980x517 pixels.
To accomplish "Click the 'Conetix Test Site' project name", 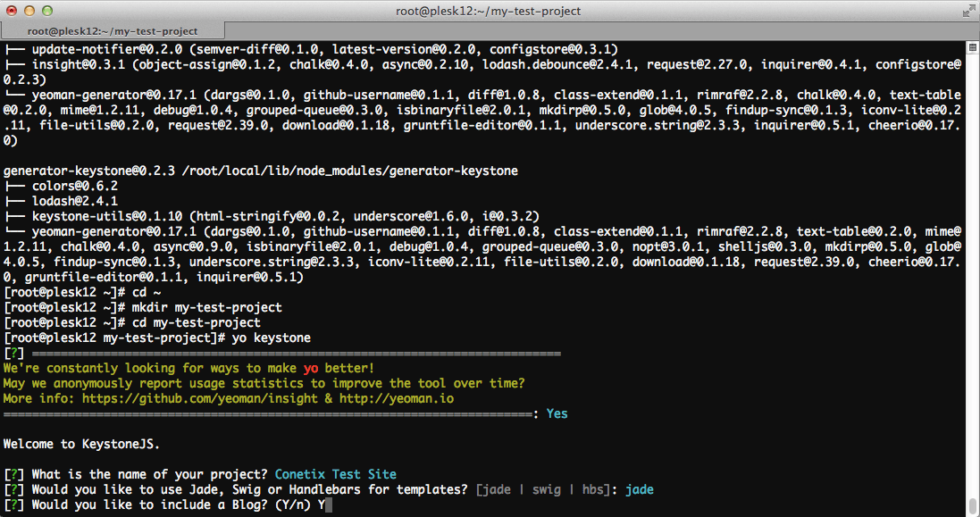I will tap(336, 474).
